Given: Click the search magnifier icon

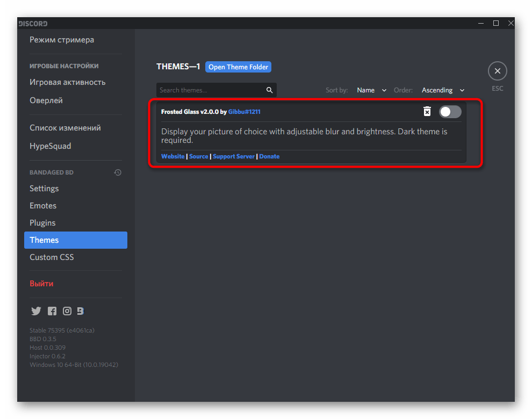Looking at the screenshot, I should (269, 90).
